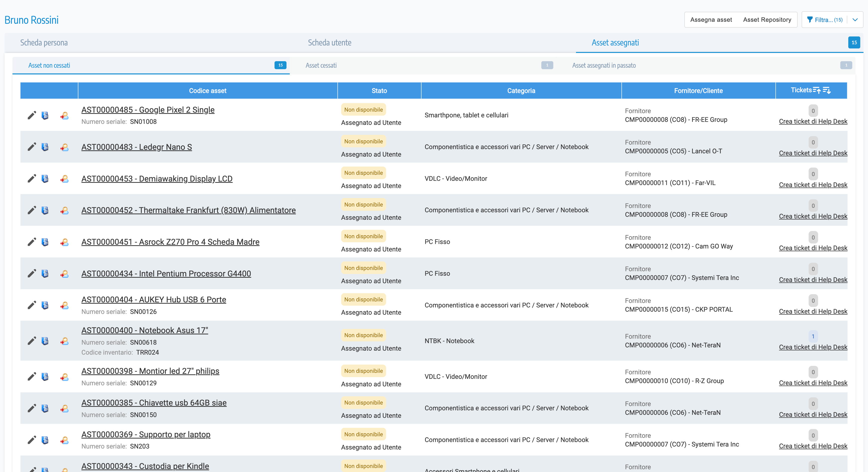Click the Codice asset column header
This screenshot has height=472, width=868.
click(x=208, y=91)
